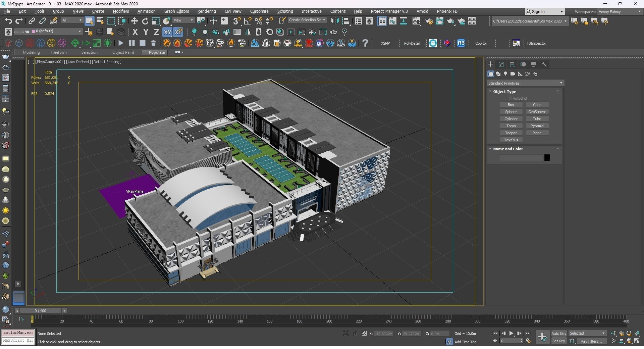The height and width of the screenshot is (349, 644).
Task: Switch to Freeform ribbon tab
Action: point(58,52)
